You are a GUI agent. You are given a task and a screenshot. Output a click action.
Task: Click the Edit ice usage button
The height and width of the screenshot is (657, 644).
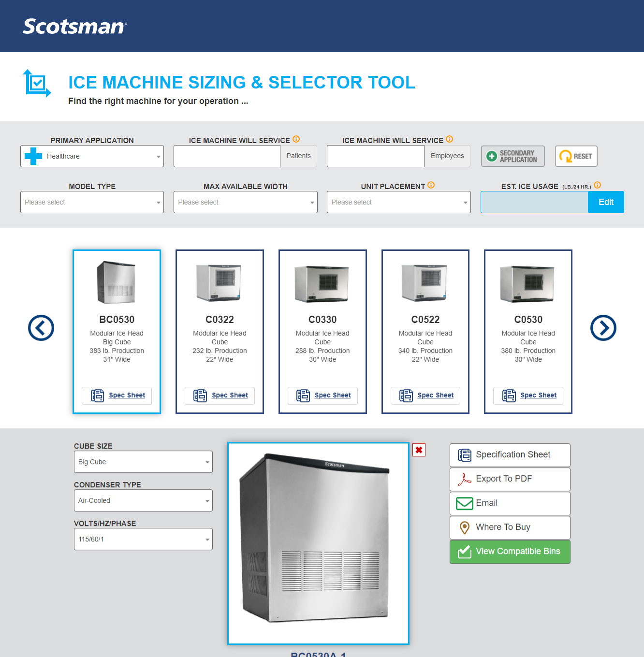606,202
